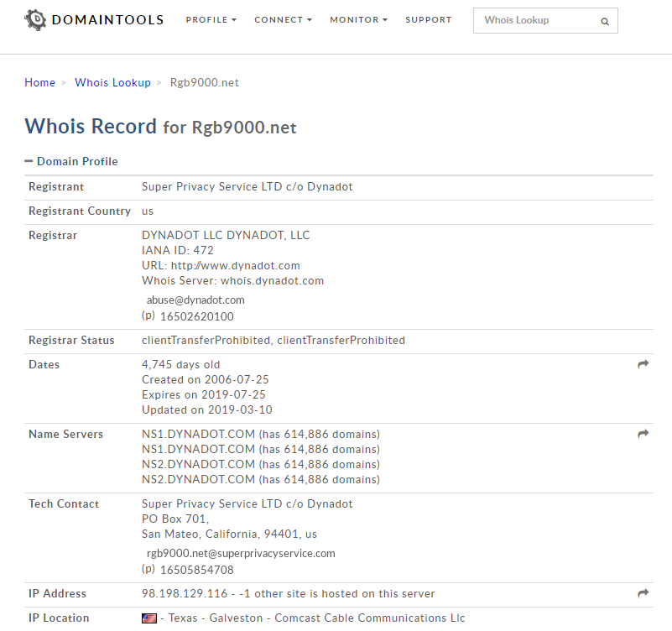This screenshot has width=672, height=631.
Task: Click the DomainTools gear logo
Action: pyautogui.click(x=35, y=20)
